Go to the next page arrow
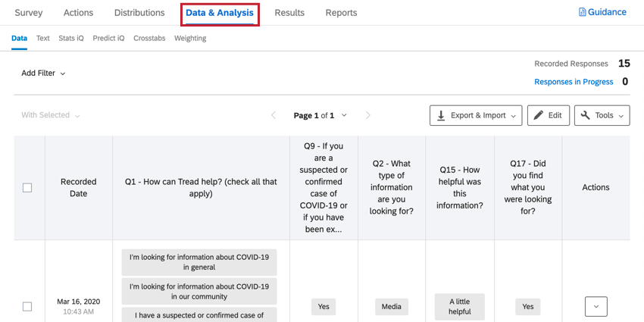The height and width of the screenshot is (322, 644). (368, 115)
